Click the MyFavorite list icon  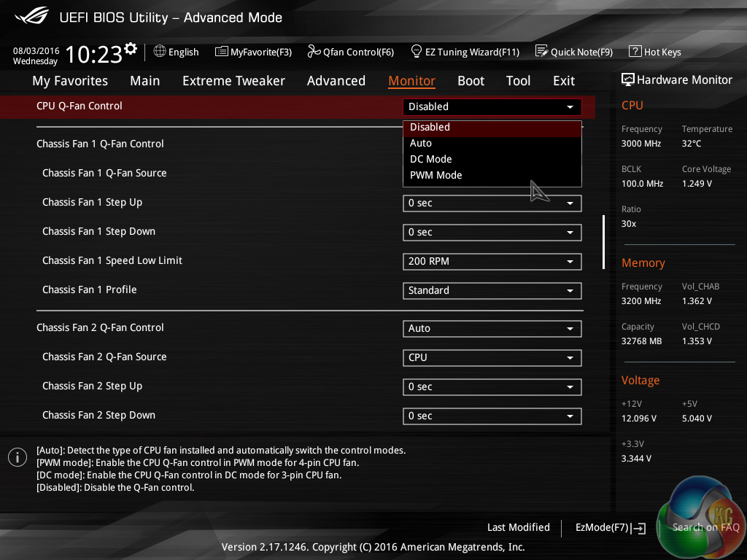tap(221, 52)
